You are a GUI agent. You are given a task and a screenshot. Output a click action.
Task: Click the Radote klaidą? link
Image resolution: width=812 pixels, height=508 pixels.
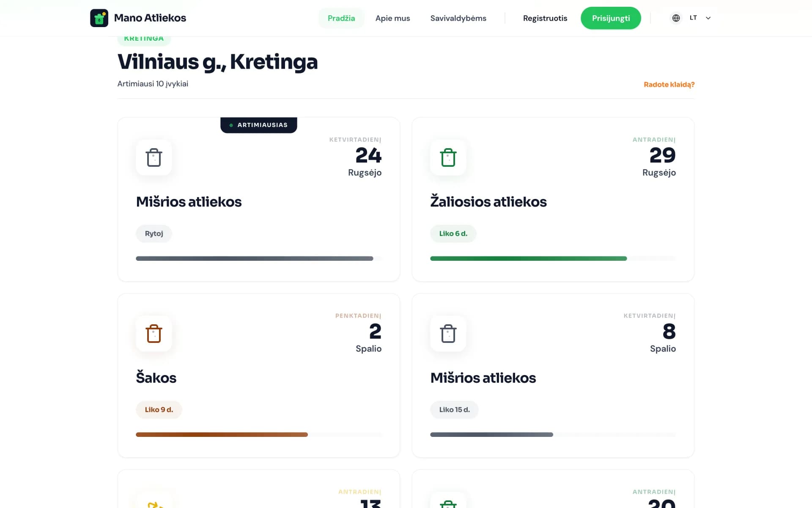pos(669,85)
